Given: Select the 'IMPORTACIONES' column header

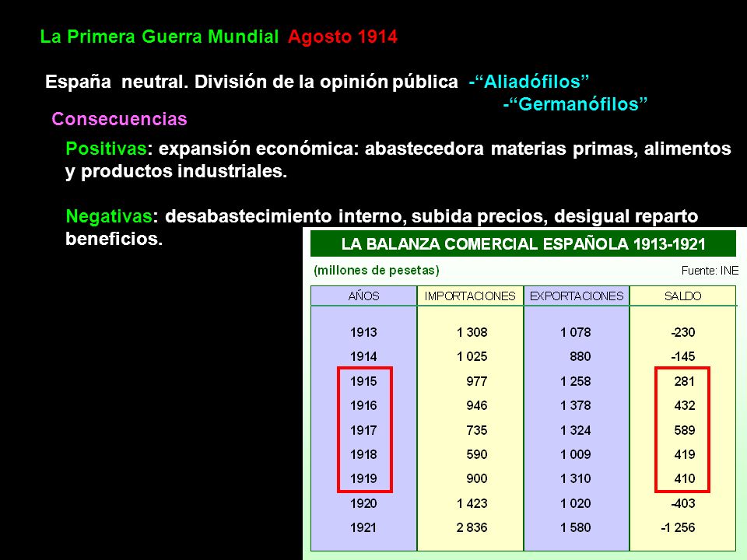Looking at the screenshot, I should pos(470,296).
